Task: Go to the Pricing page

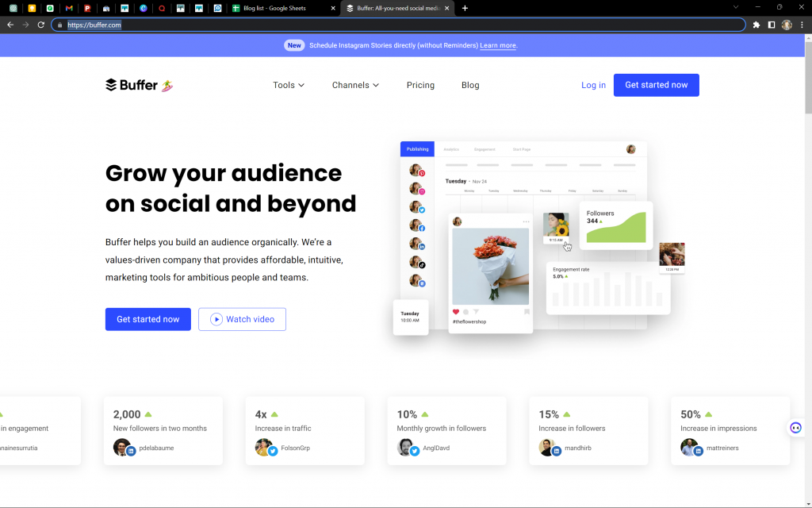Action: pyautogui.click(x=420, y=85)
